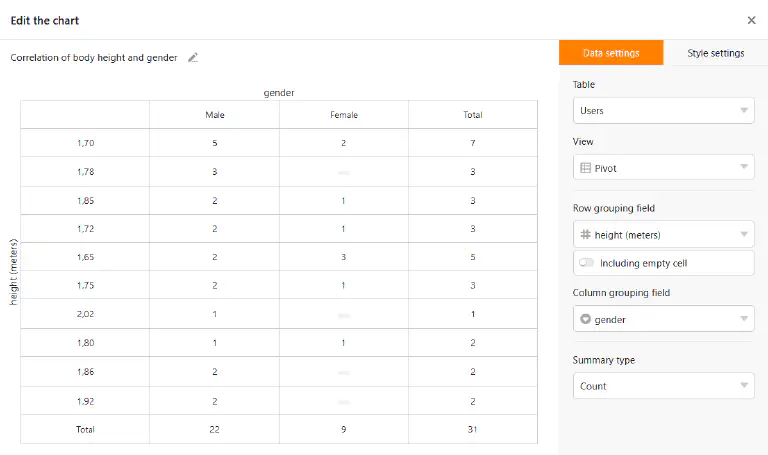Select the 1,72 row label
768x455 pixels.
click(x=85, y=229)
